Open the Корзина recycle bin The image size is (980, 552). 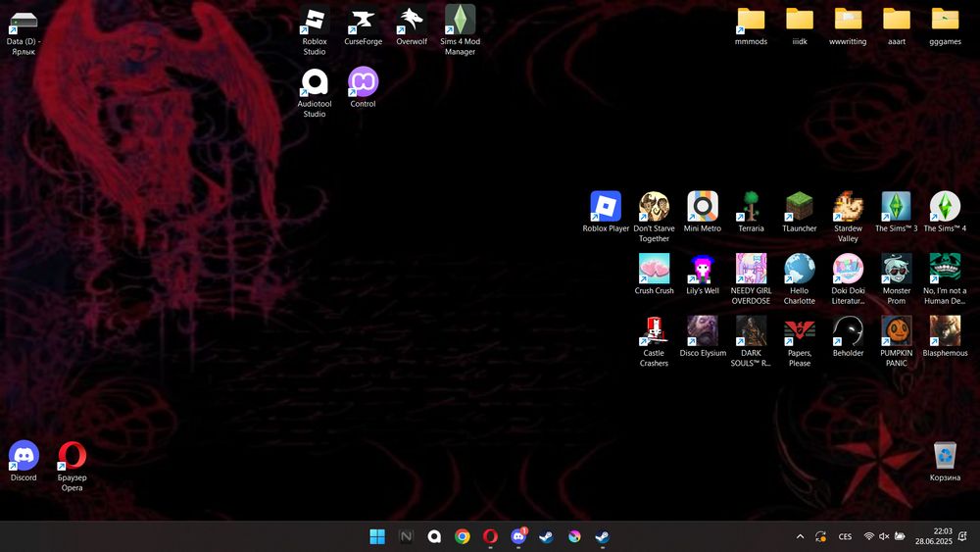(945, 462)
